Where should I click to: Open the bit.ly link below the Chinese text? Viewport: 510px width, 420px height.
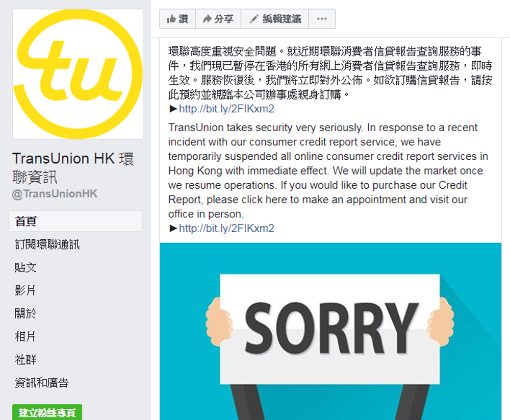[226, 109]
